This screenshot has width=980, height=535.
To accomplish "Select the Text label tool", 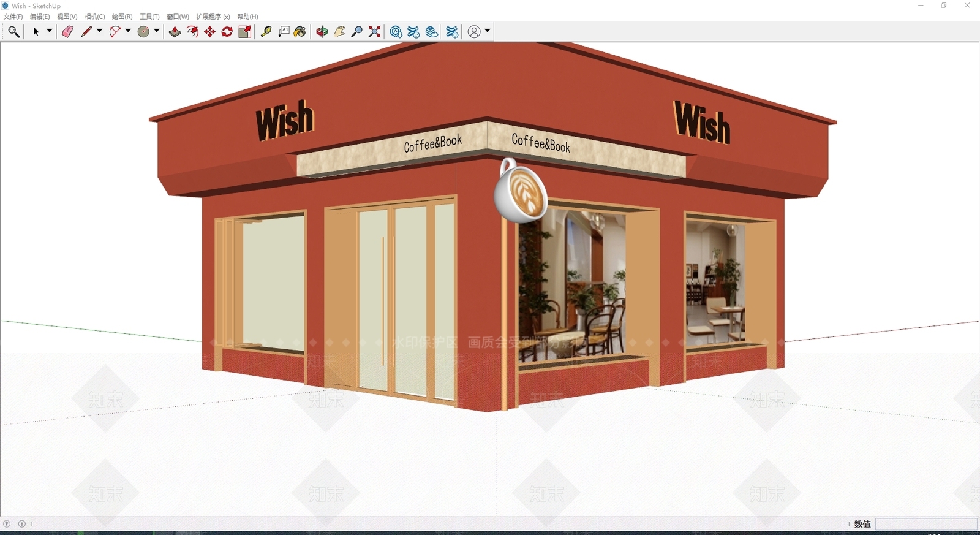I will (x=284, y=32).
